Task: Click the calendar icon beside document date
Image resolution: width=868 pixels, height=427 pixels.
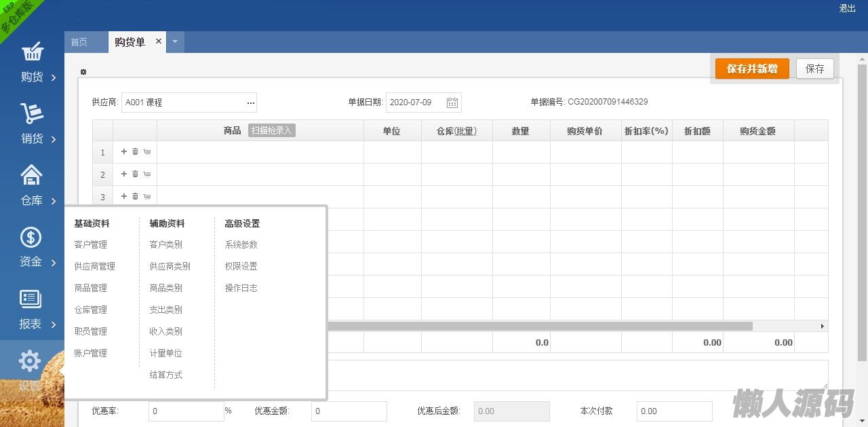Action: [x=452, y=103]
